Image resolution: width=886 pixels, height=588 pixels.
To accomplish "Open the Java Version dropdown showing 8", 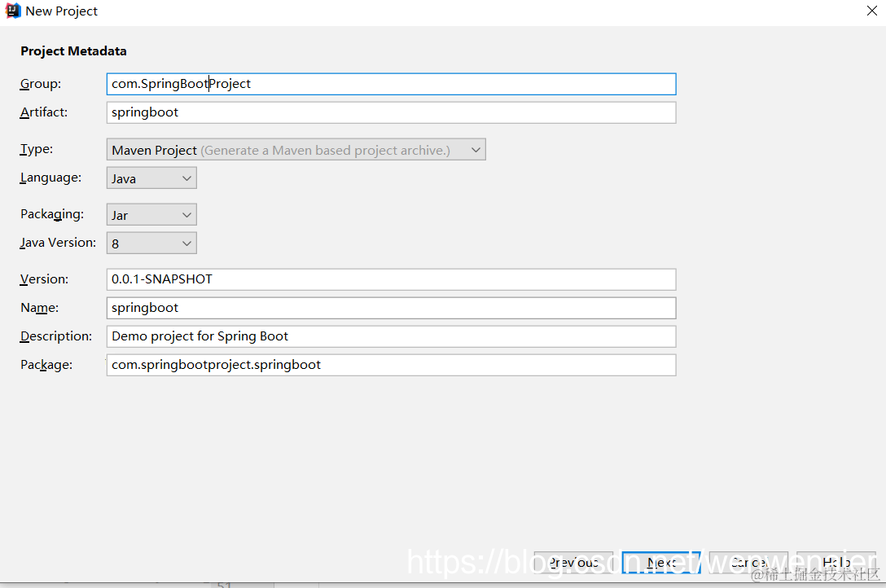I will coord(151,244).
